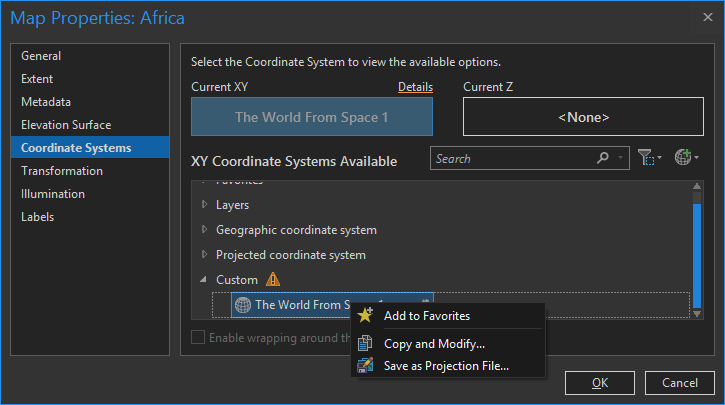This screenshot has width=725, height=405.
Task: Click the Add to Favorites star icon
Action: click(x=365, y=316)
